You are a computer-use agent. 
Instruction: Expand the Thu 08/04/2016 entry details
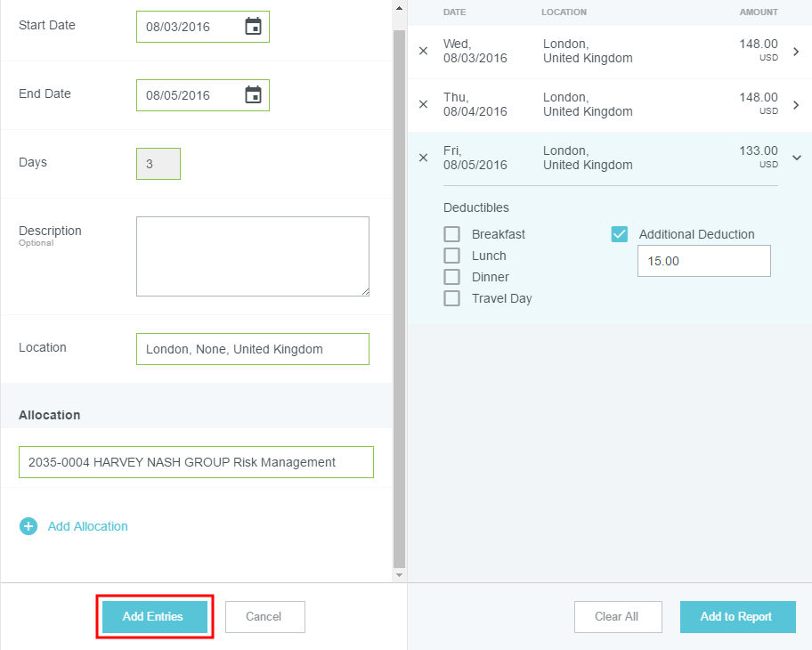click(x=796, y=105)
